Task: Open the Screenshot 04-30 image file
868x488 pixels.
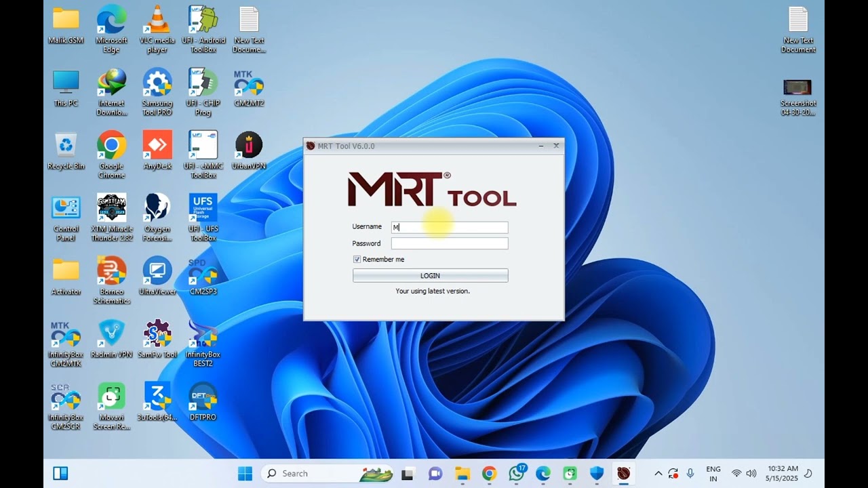Action: (798, 97)
